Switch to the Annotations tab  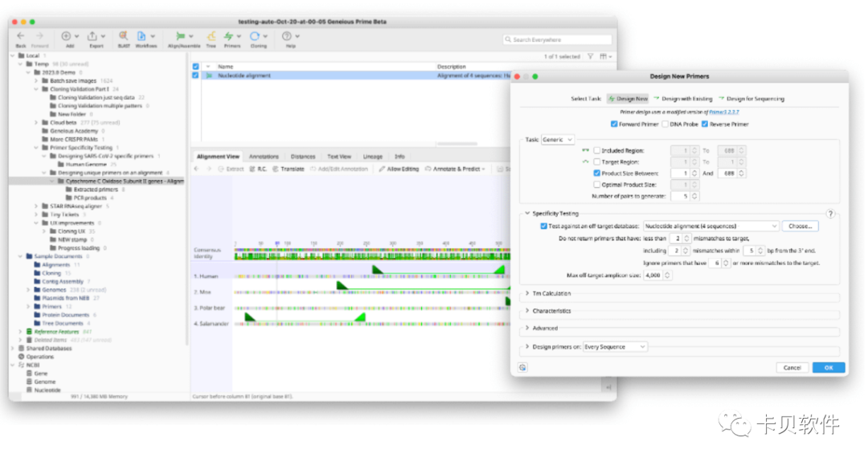click(x=264, y=157)
